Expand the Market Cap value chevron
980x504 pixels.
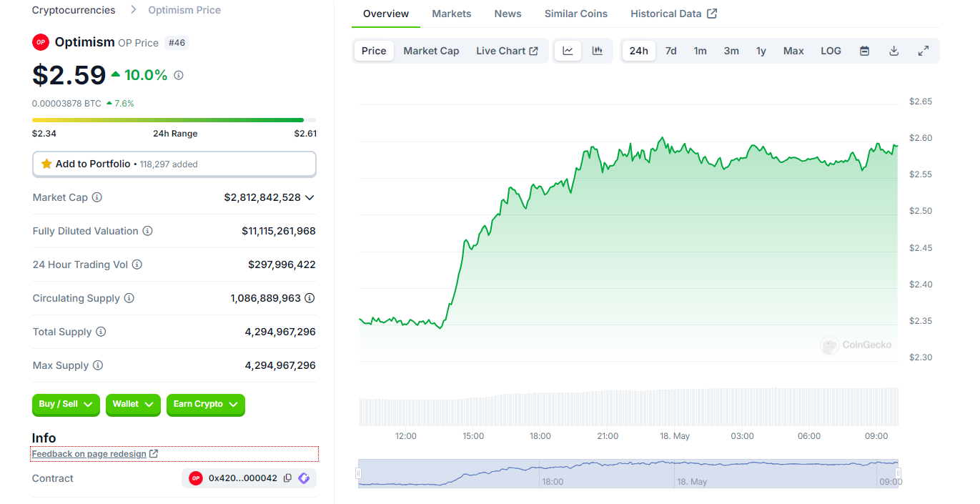310,197
